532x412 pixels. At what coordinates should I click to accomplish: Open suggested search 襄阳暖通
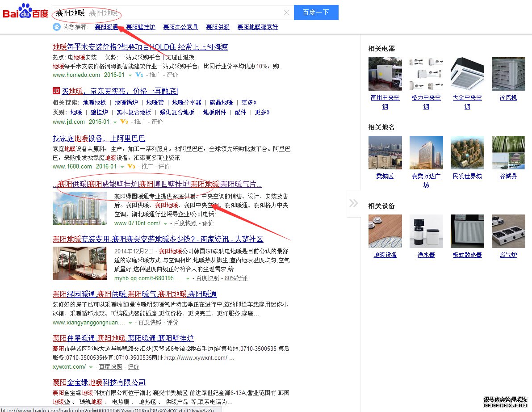107,27
